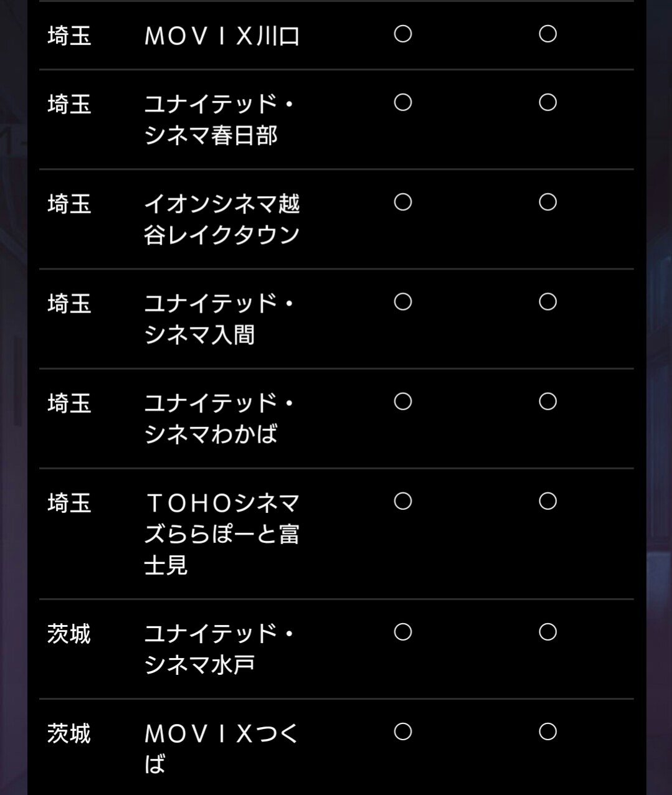Click ユナイテッド・シネマ入間 theater name
672x795 pixels.
[218, 319]
